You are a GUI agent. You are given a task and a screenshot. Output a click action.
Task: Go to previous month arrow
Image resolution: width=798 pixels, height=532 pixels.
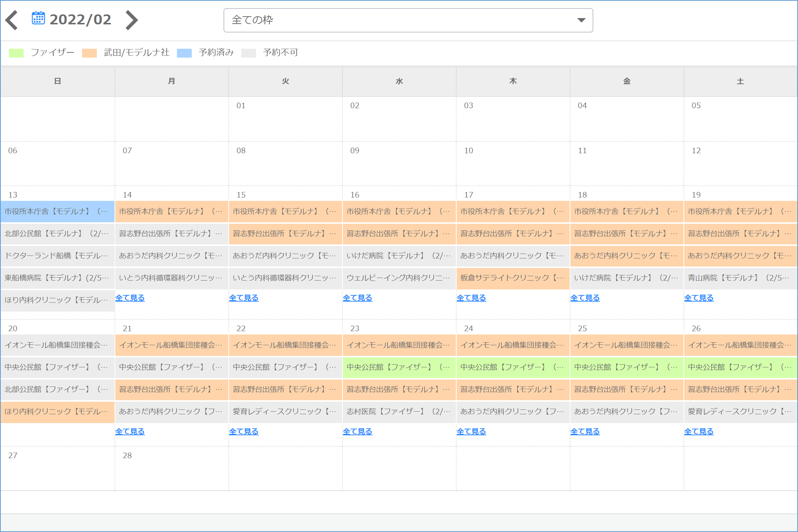pyautogui.click(x=12, y=20)
